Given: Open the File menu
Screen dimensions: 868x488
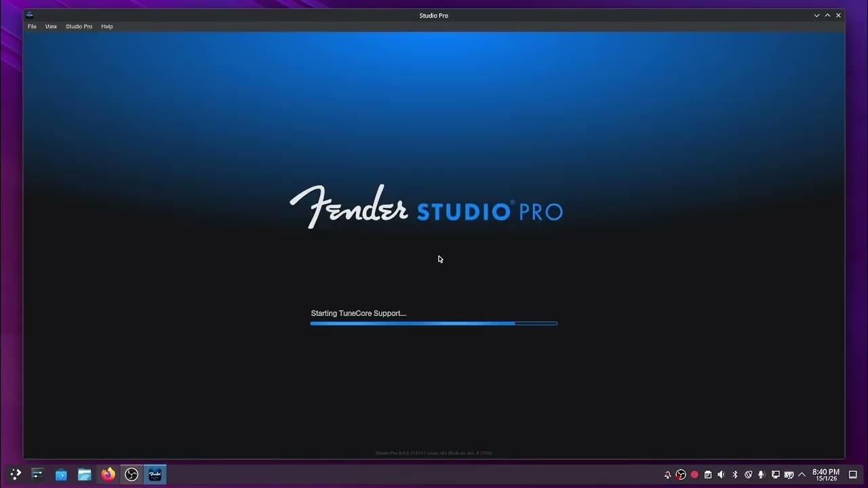Looking at the screenshot, I should (x=32, y=26).
